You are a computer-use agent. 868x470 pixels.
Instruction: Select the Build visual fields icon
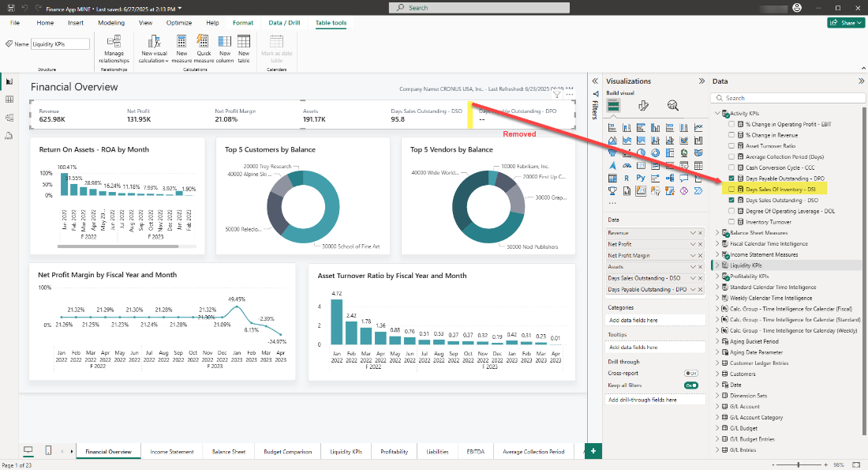tap(613, 105)
